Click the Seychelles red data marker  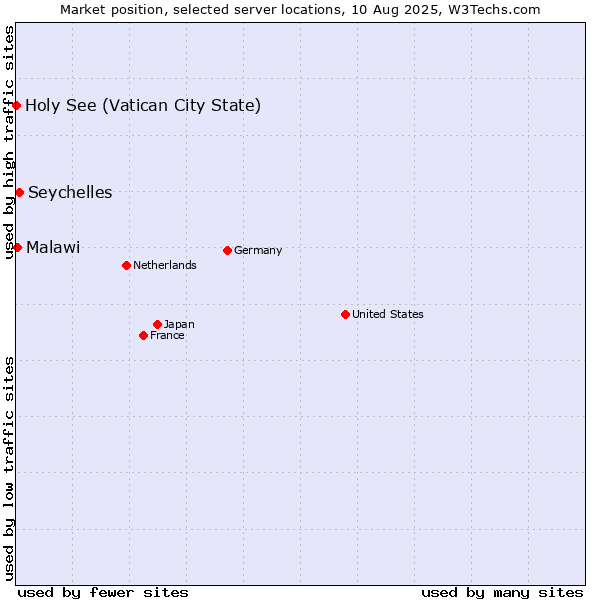(x=20, y=192)
